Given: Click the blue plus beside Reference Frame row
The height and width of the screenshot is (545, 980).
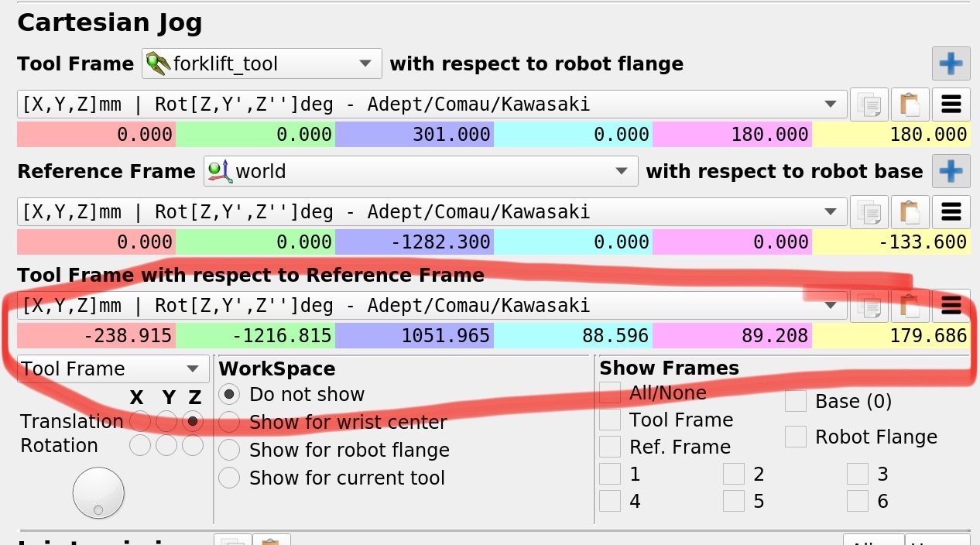Looking at the screenshot, I should (951, 171).
